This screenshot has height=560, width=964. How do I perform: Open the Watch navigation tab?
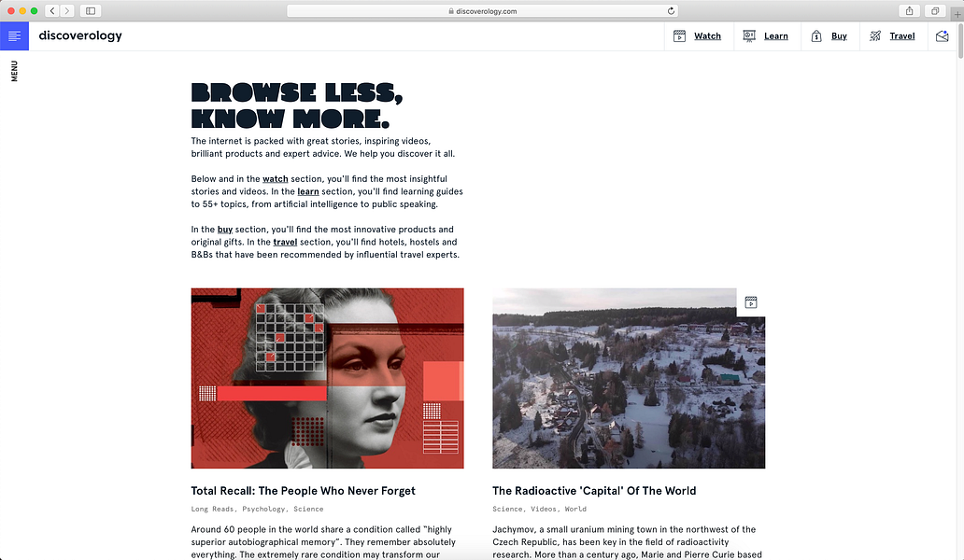(708, 36)
